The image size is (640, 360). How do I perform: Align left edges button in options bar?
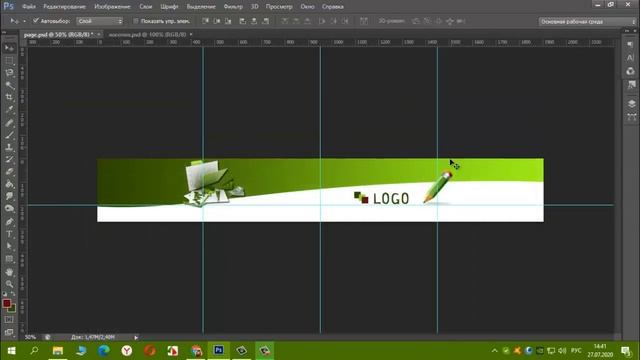coord(242,21)
